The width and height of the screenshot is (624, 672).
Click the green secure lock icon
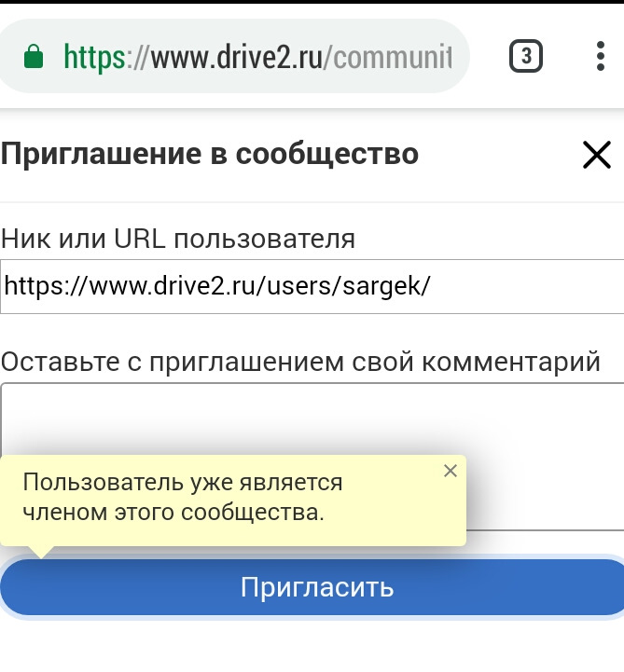pos(35,58)
